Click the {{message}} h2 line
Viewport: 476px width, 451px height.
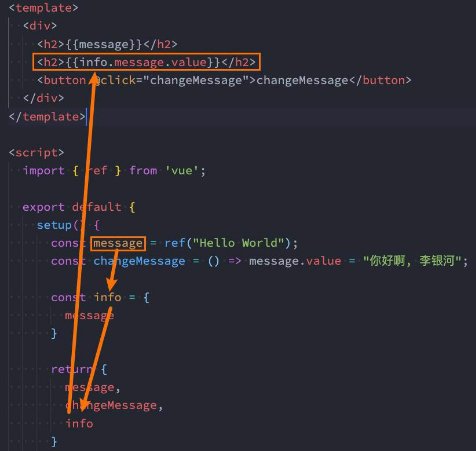tap(107, 44)
